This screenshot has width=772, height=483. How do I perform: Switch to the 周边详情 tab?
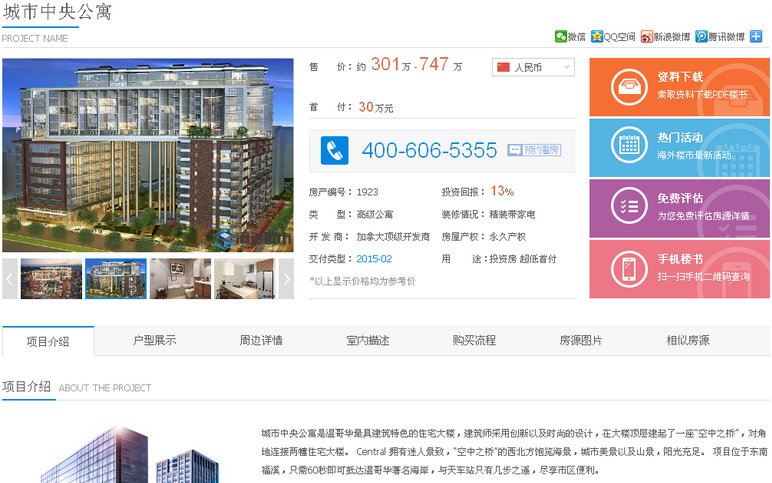261,340
